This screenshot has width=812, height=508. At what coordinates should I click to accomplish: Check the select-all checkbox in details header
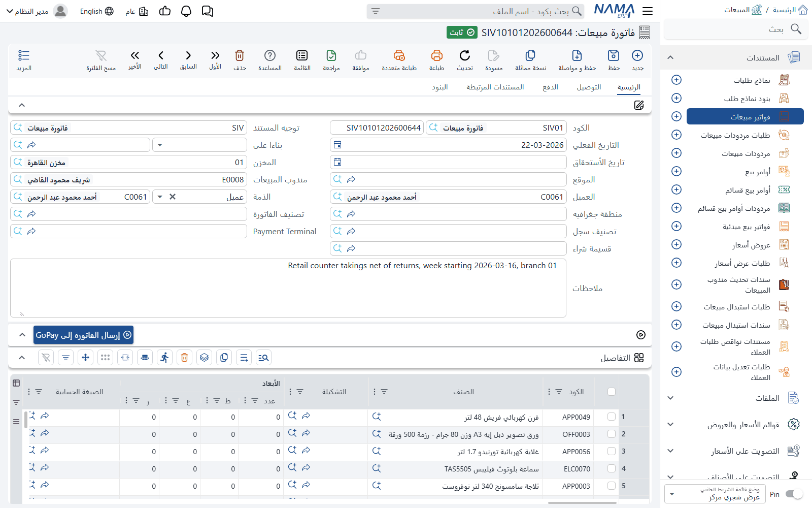[x=612, y=392]
